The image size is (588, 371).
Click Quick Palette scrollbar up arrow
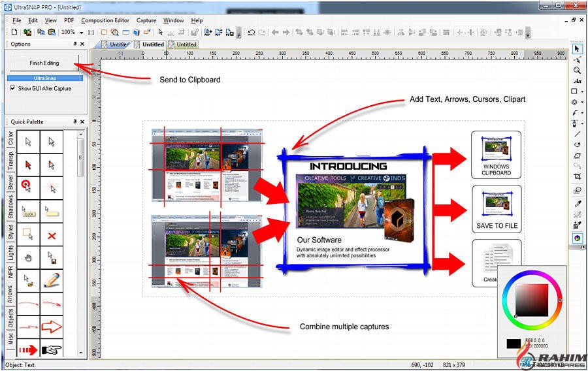pos(81,134)
